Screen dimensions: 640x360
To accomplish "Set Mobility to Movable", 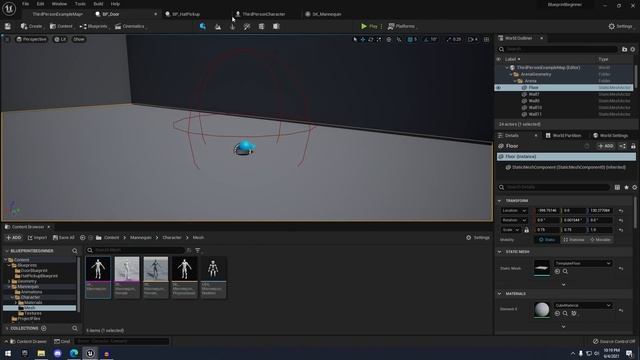I will [600, 240].
